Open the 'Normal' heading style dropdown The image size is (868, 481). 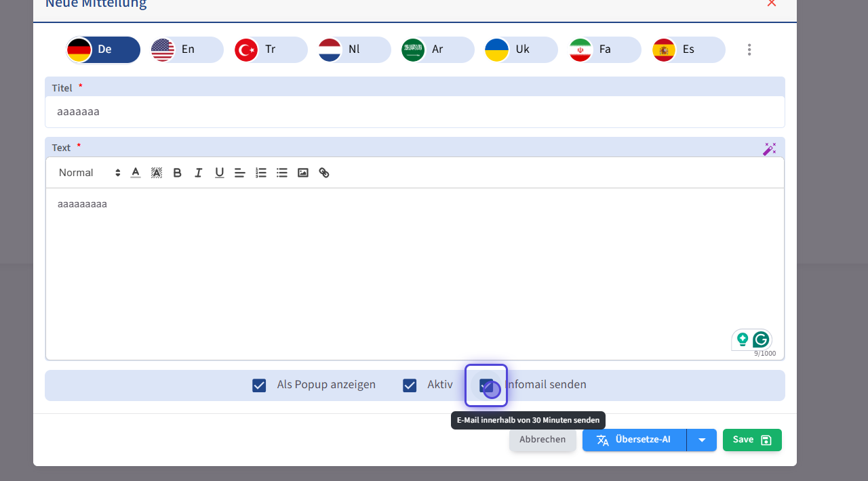(89, 173)
